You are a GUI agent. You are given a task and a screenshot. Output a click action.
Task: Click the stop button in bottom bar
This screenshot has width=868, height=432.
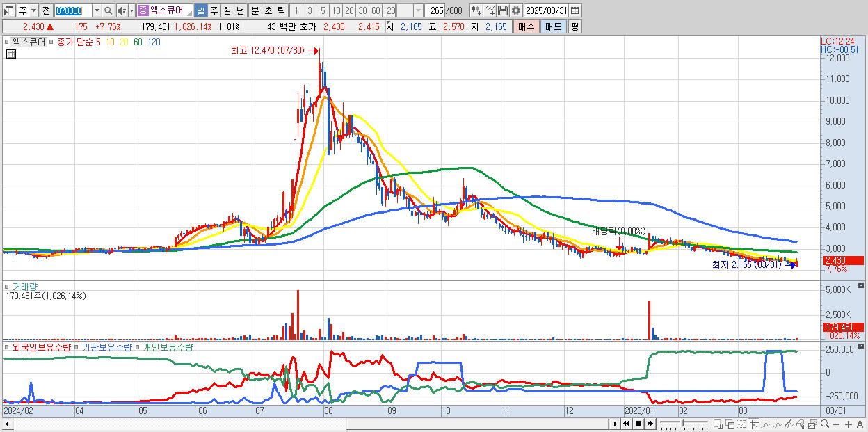(x=638, y=424)
